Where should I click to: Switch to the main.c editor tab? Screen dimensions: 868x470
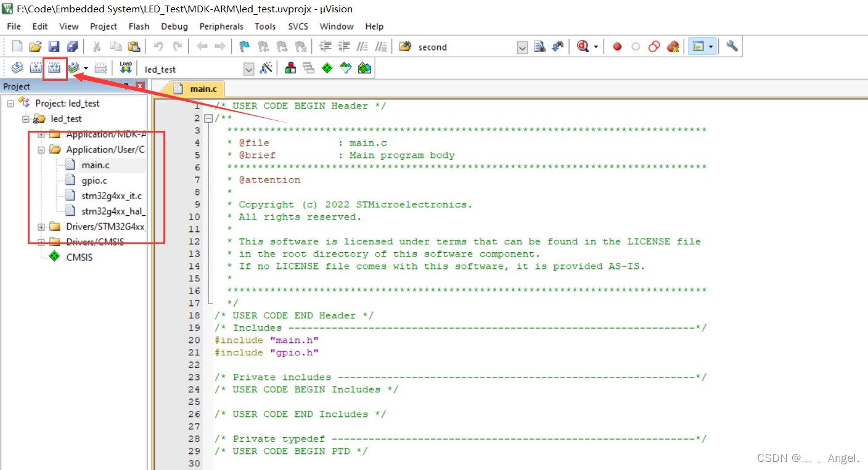[x=195, y=89]
